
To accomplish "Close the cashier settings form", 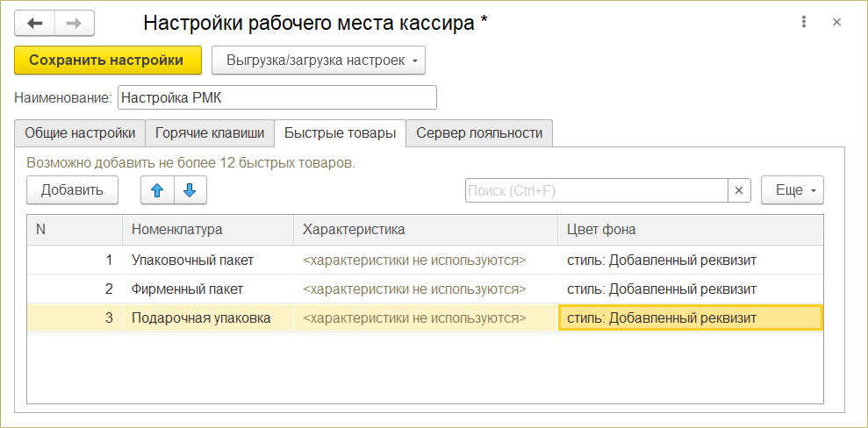I will [x=836, y=22].
